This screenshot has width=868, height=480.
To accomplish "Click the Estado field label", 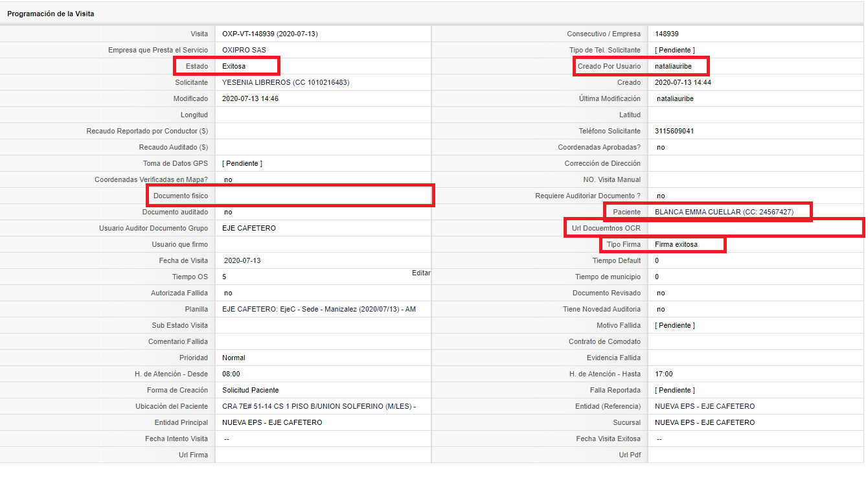I will point(197,66).
